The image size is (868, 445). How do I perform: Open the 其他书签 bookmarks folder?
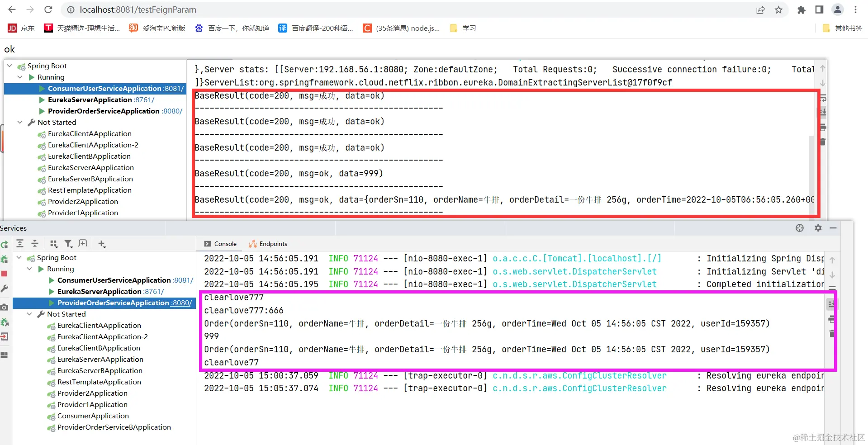click(842, 28)
